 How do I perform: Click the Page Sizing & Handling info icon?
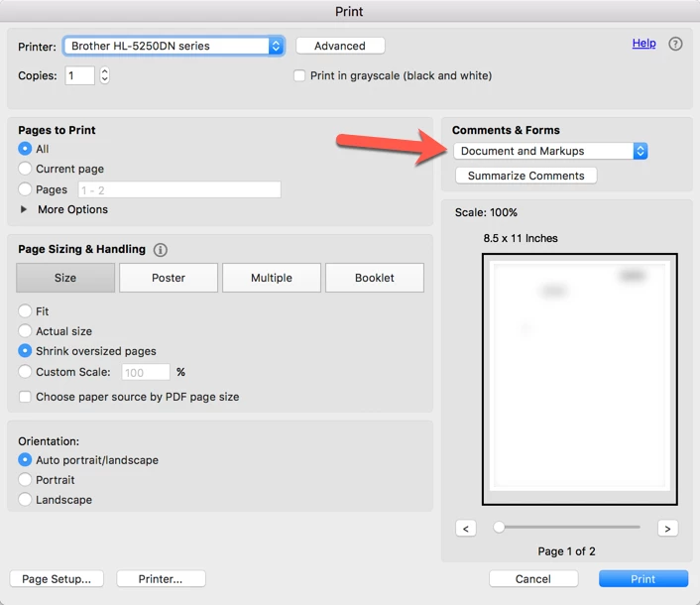click(161, 250)
